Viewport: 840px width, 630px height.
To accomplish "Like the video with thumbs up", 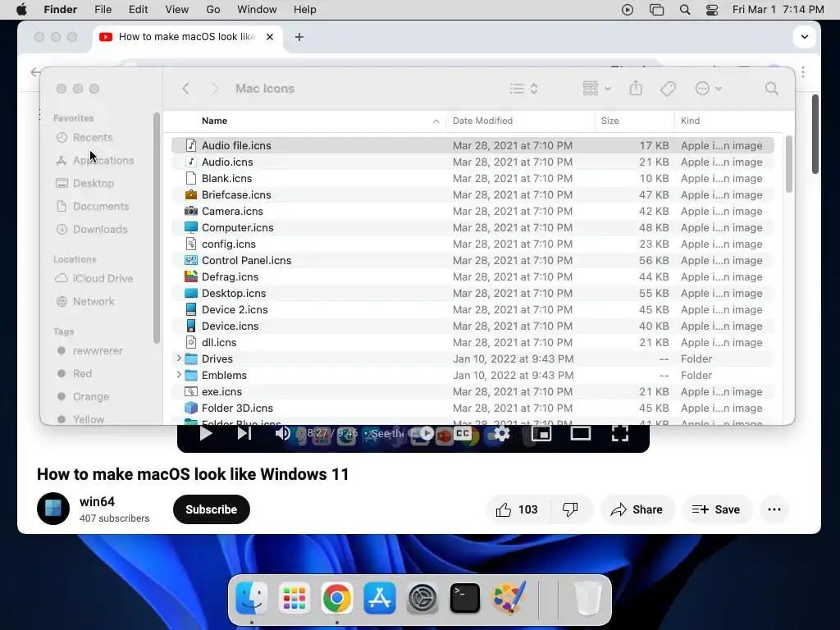I will (x=517, y=509).
